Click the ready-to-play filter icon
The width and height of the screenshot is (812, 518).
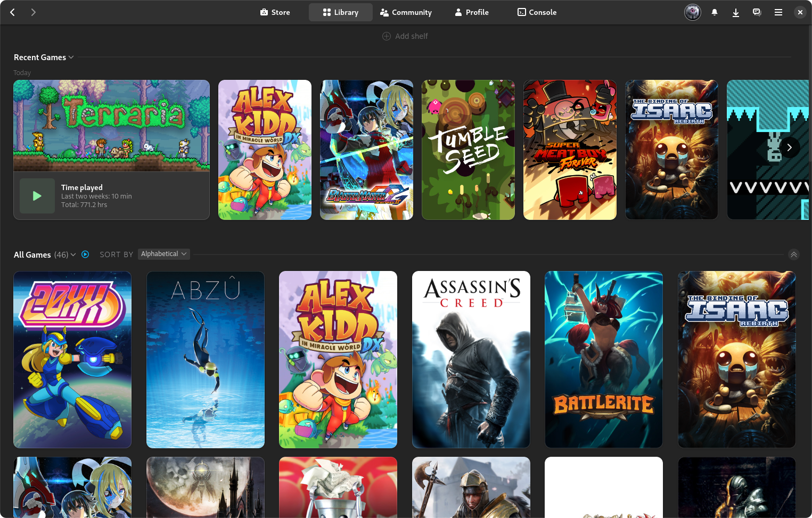pos(85,254)
